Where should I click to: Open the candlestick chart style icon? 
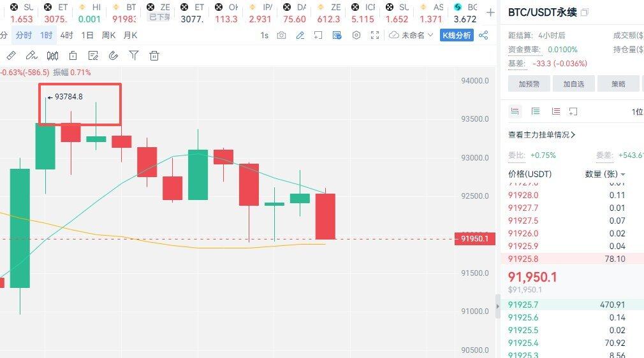tap(52, 56)
